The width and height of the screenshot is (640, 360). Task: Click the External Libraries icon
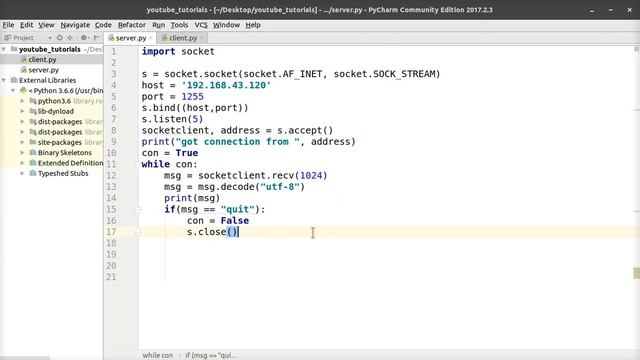[14, 80]
